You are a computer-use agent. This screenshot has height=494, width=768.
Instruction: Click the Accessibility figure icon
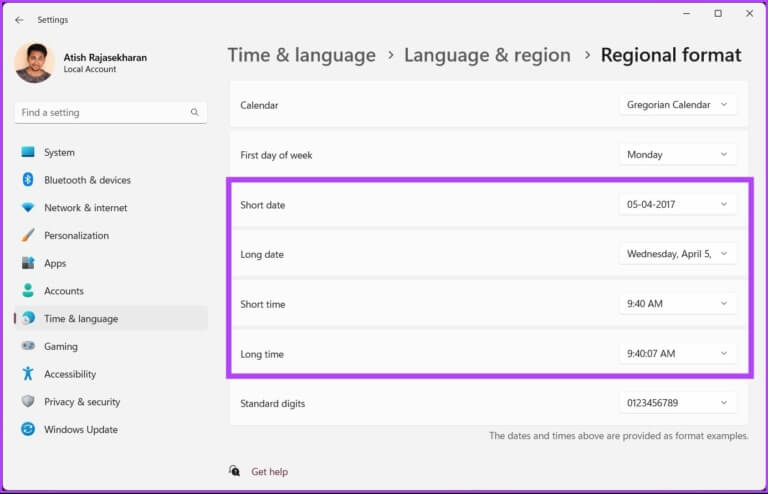pyautogui.click(x=28, y=374)
